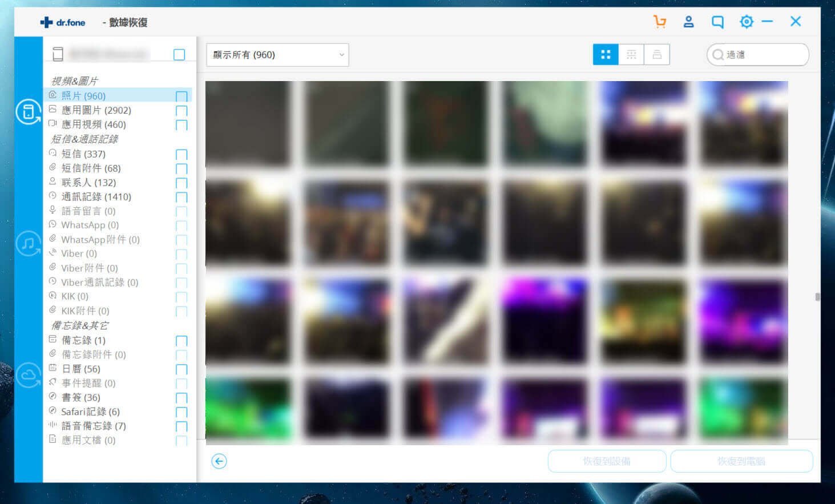Click the 過濾 search field
The height and width of the screenshot is (504, 835).
click(x=757, y=55)
